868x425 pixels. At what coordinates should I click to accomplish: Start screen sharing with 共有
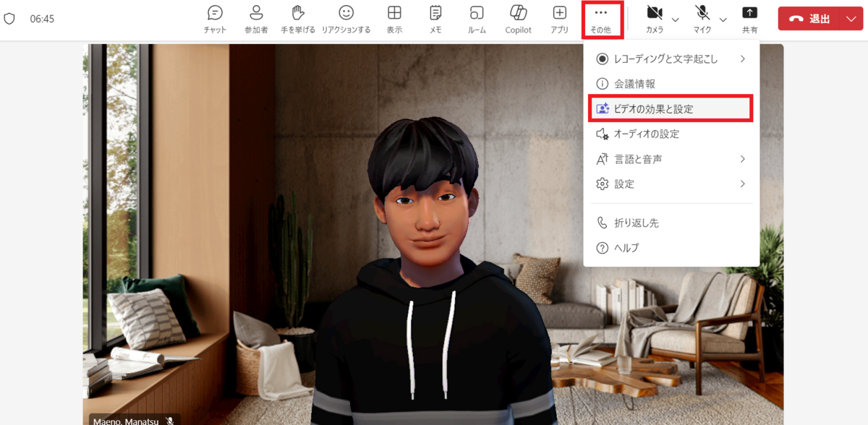tap(750, 20)
